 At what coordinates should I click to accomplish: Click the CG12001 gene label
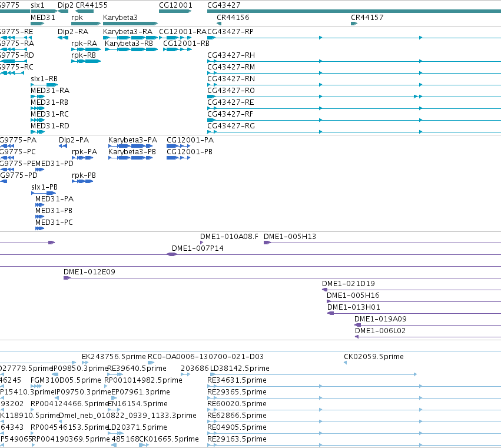point(176,5)
